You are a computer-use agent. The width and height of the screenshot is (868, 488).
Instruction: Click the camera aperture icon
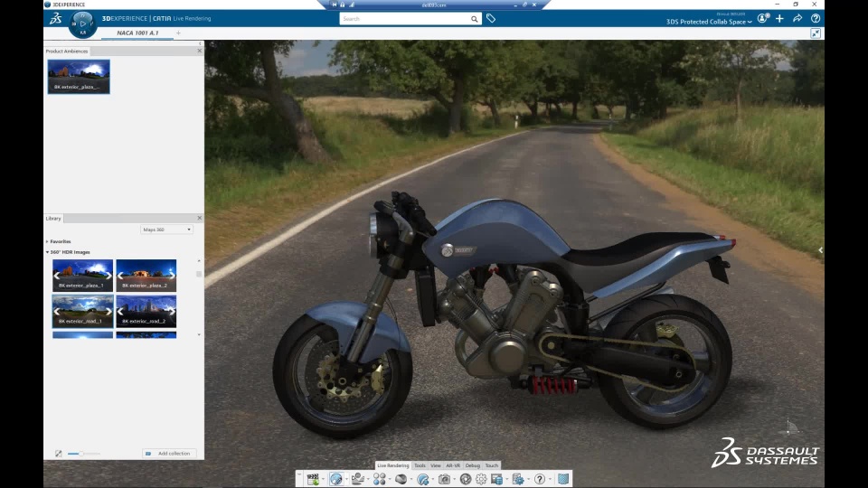[x=466, y=479]
